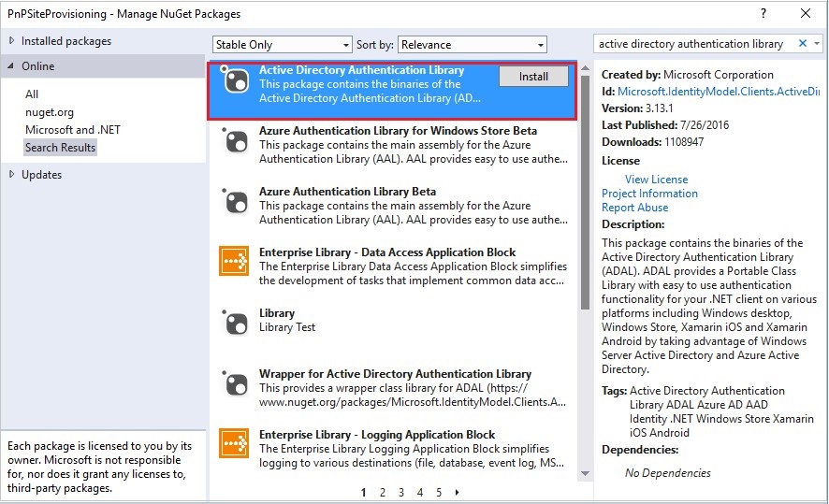
Task: Collapse the Online section
Action: tap(11, 66)
